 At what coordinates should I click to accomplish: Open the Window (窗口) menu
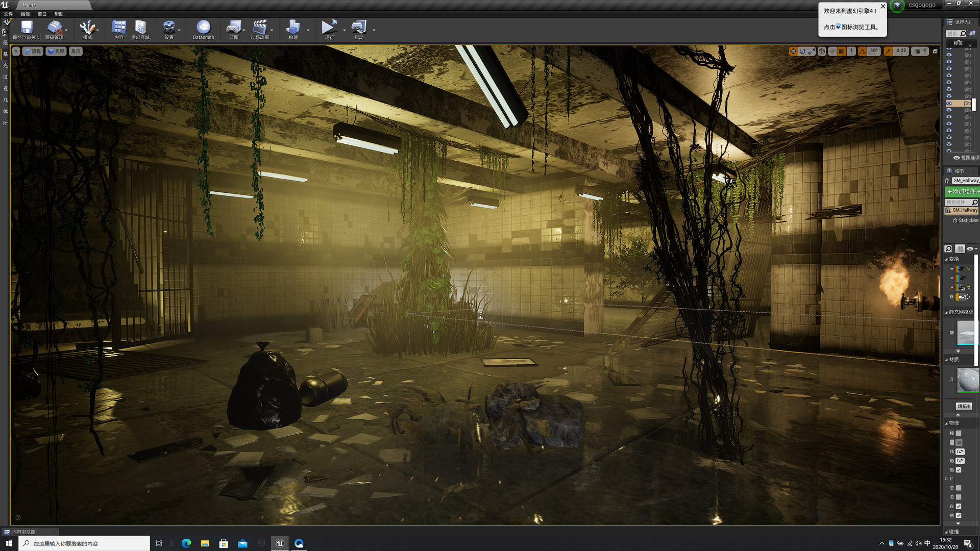pyautogui.click(x=42, y=14)
